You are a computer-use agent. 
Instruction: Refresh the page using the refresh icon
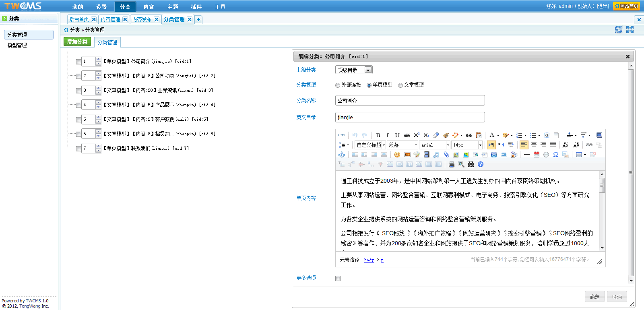[618, 29]
